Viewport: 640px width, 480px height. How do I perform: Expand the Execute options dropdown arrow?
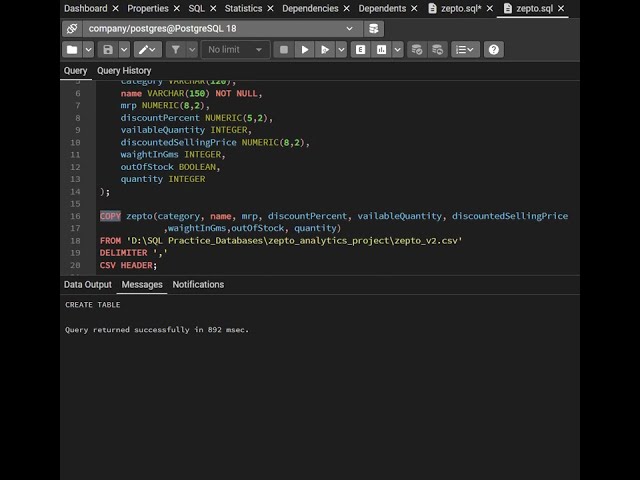341,50
